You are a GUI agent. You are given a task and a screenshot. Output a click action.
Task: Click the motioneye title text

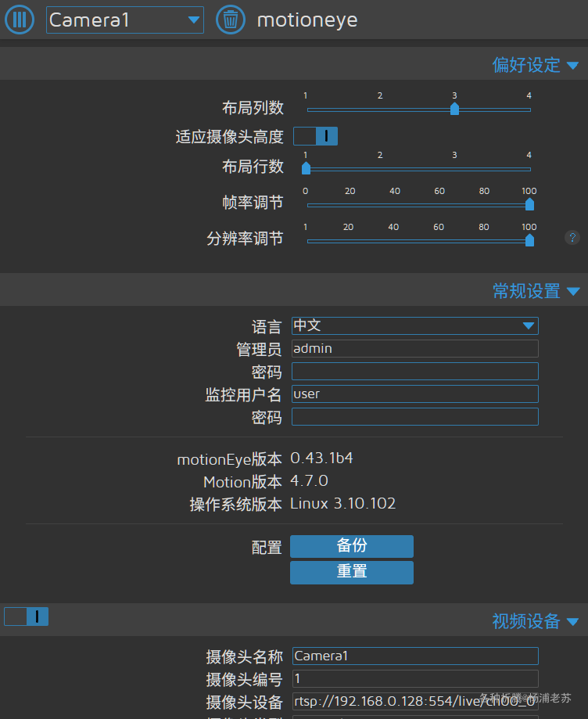[307, 20]
